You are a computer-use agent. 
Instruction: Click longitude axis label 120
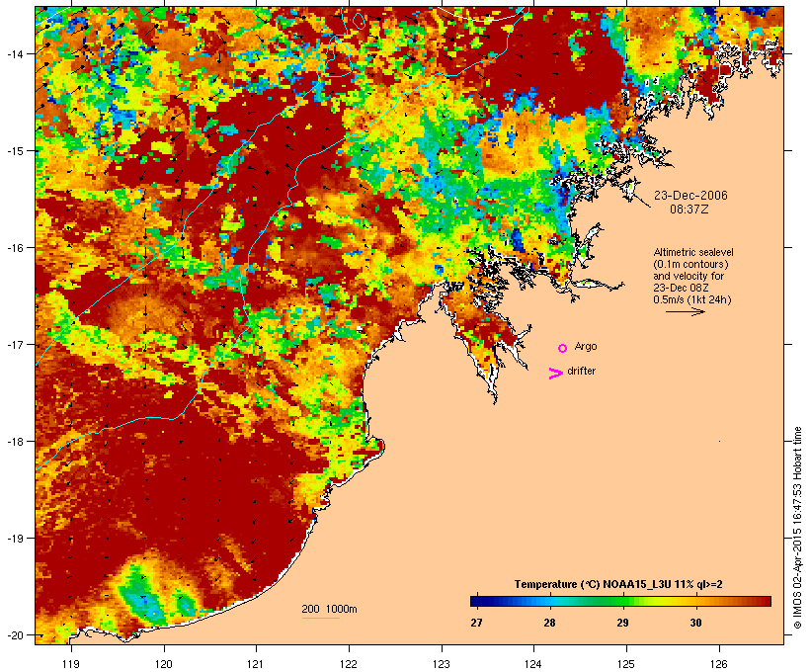pyautogui.click(x=164, y=664)
